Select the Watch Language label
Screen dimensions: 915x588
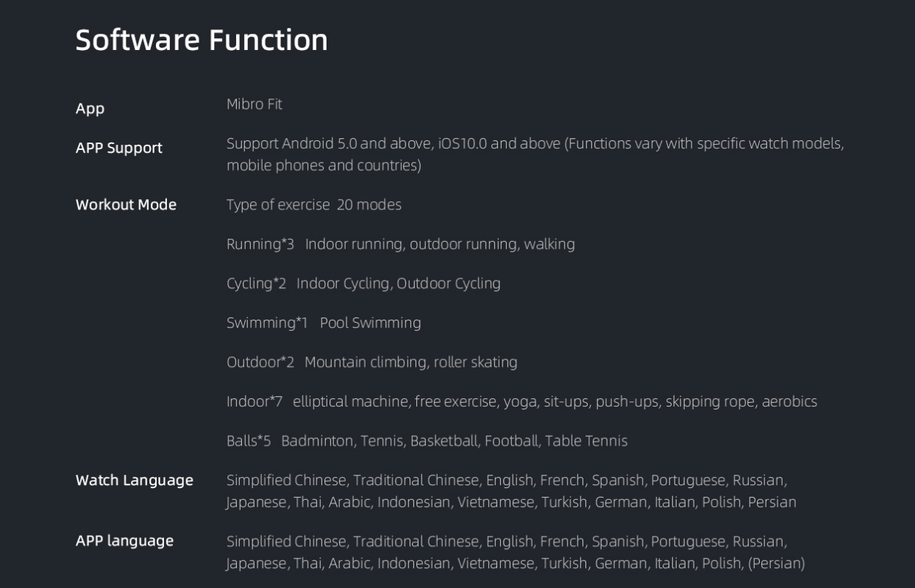135,481
